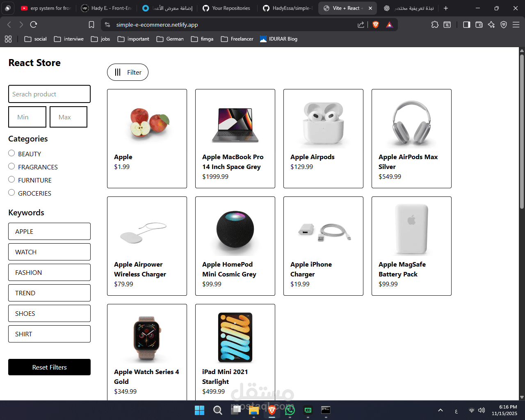
Task: Select the GROCERIES category radio
Action: coord(11,192)
